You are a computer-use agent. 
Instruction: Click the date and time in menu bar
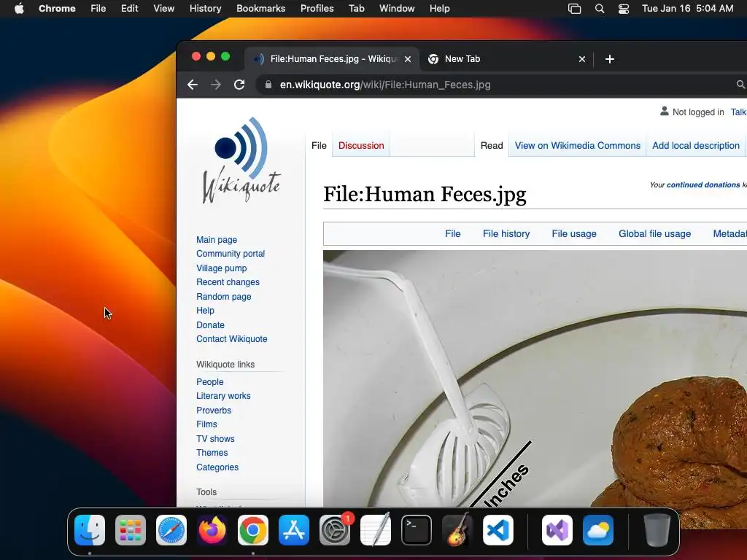point(687,9)
